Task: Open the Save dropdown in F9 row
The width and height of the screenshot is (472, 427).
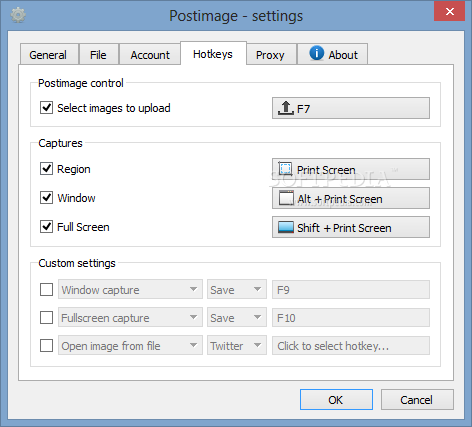Action: click(x=237, y=289)
